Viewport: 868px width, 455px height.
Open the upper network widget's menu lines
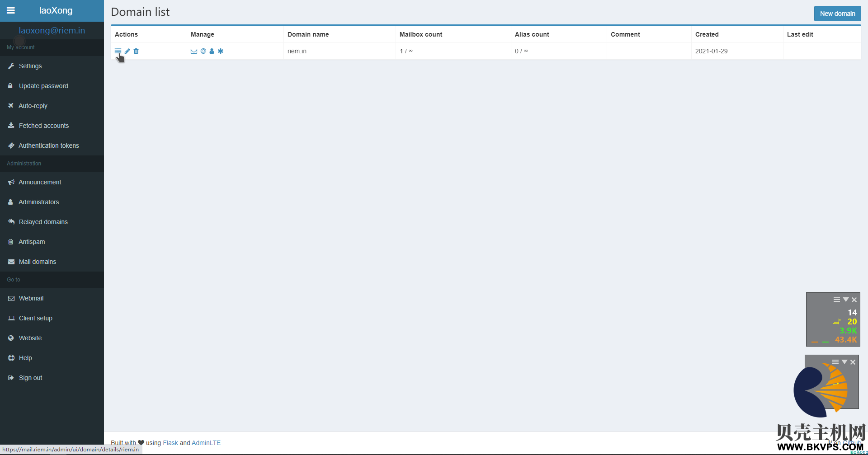837,300
